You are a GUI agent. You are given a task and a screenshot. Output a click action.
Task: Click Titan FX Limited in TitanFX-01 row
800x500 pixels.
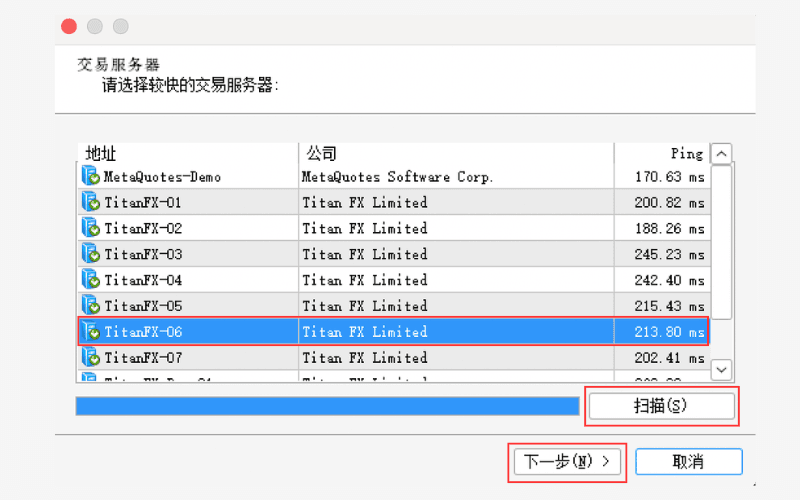click(365, 203)
